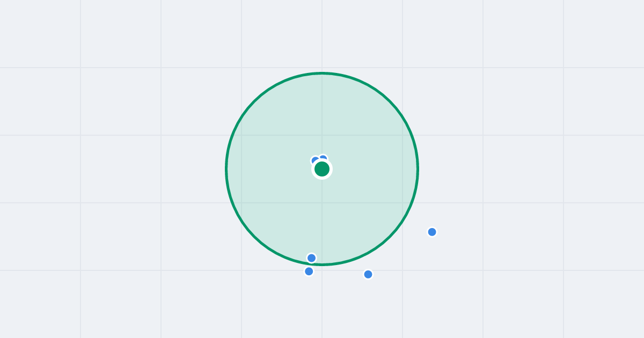This screenshot has width=644, height=338.
Task: Pick the blue dot directly below the circle's bottom edge
Action: point(309,271)
